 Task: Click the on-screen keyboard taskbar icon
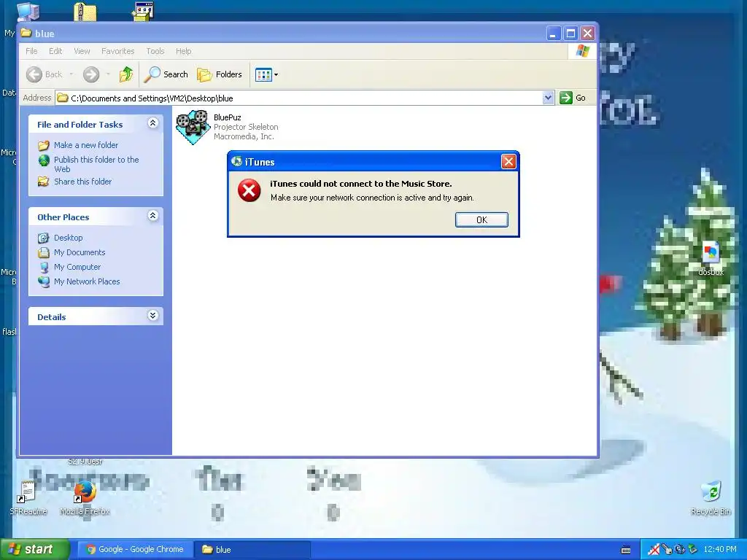click(626, 550)
